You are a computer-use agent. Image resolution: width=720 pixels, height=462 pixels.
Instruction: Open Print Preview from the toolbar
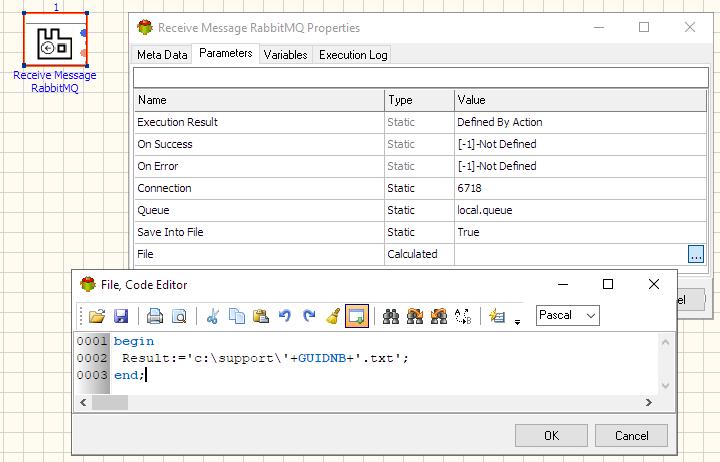point(179,316)
